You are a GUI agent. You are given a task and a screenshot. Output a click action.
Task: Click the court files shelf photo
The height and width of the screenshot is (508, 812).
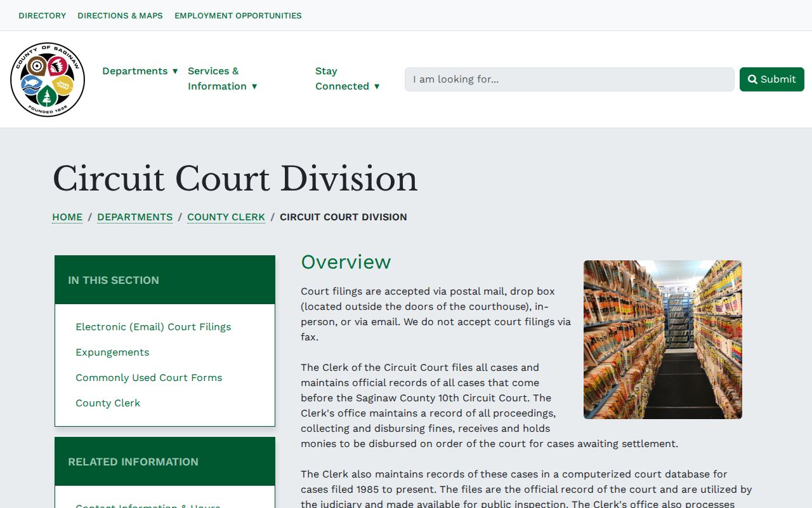(x=663, y=340)
